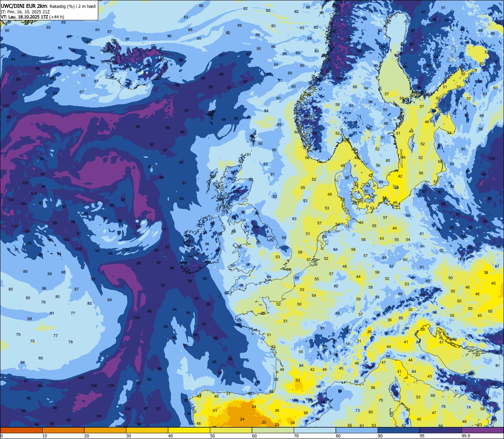504x439 pixels.
Task: Click the legend tick label "60"
Action: pyautogui.click(x=254, y=436)
